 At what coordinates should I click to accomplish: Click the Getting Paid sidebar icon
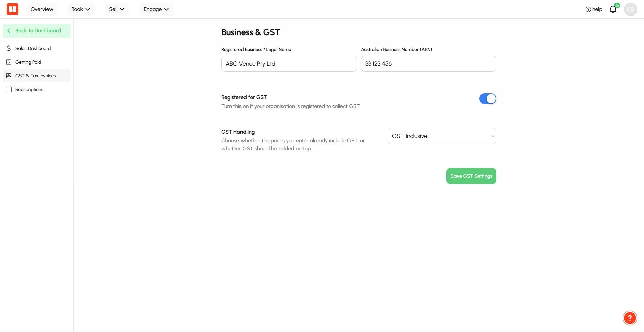point(9,62)
